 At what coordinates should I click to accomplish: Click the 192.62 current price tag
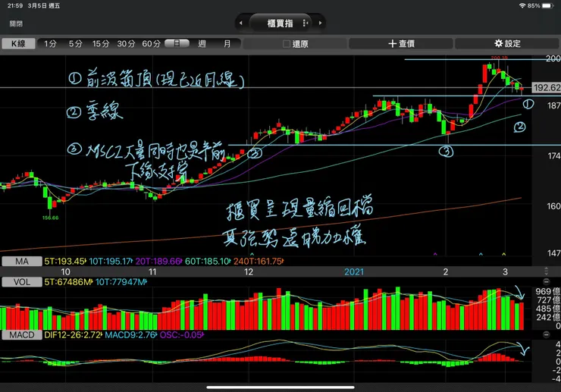547,87
